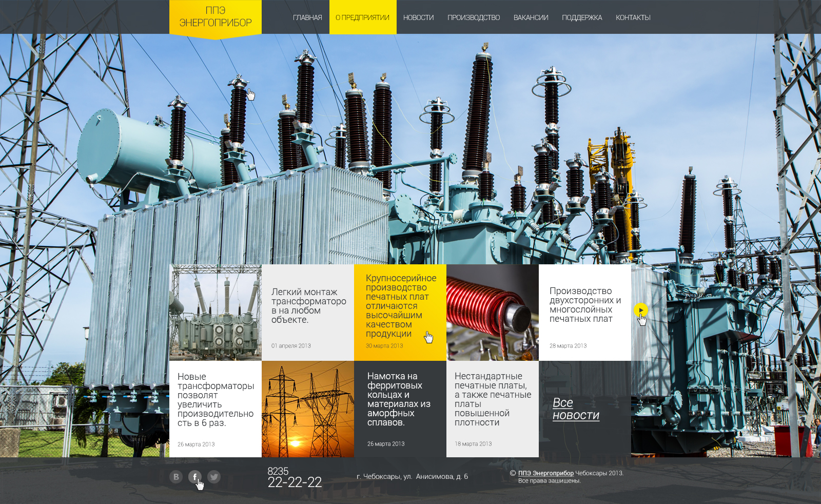
Task: Follow ППЭ Энергоприбор copyright link in footer
Action: click(545, 473)
